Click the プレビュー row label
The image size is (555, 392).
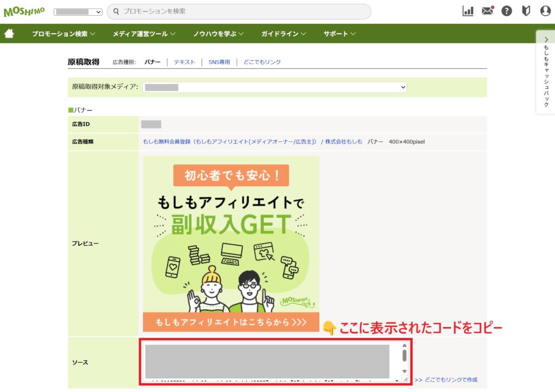pos(85,243)
